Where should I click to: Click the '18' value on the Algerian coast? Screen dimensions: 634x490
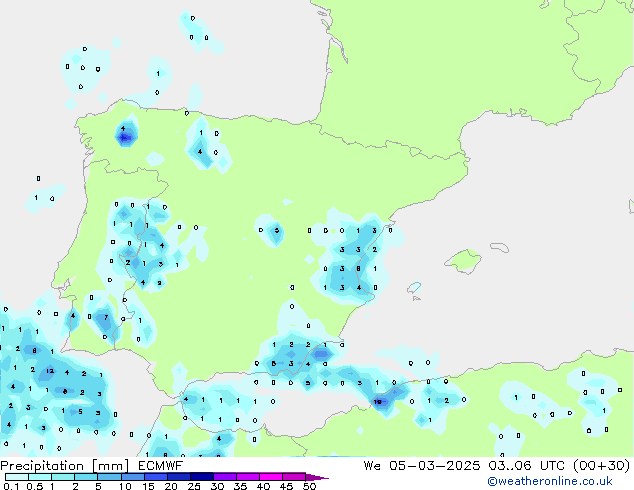pos(378,402)
